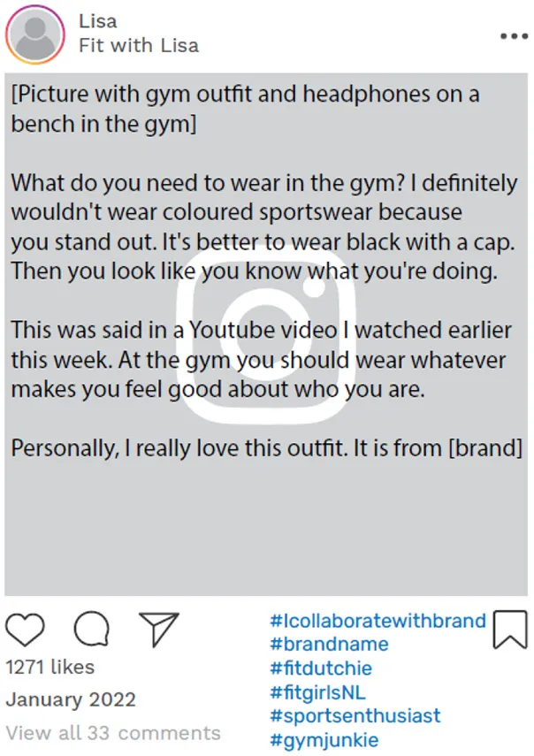Click the January 2022 post date
The image size is (534, 756).
(x=71, y=700)
